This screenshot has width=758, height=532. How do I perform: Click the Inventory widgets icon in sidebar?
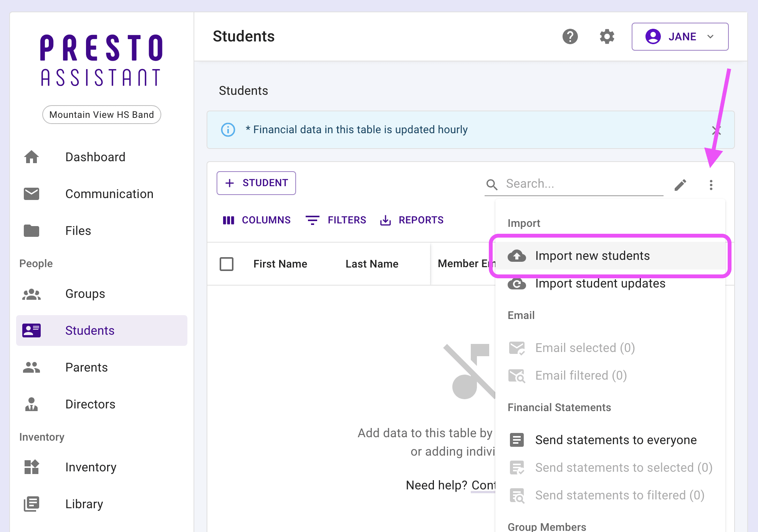[31, 467]
